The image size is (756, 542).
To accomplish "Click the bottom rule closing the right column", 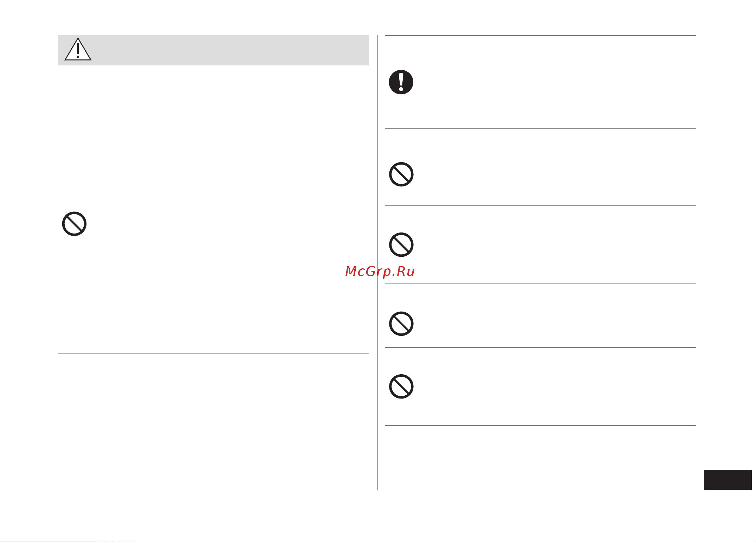I will click(541, 426).
